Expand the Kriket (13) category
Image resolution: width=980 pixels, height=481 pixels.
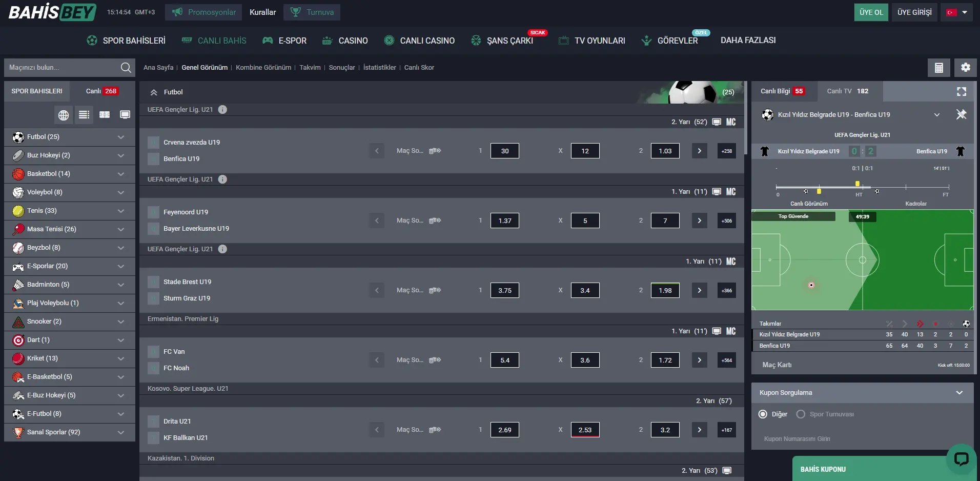70,358
